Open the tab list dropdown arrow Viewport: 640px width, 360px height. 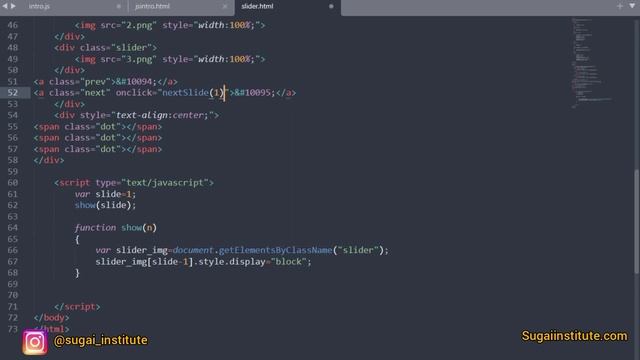tap(632, 6)
